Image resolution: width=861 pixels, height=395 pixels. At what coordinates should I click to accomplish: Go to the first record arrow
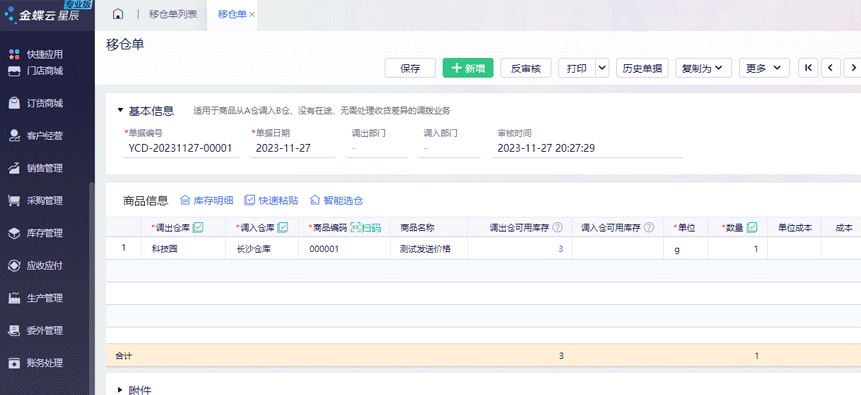808,68
